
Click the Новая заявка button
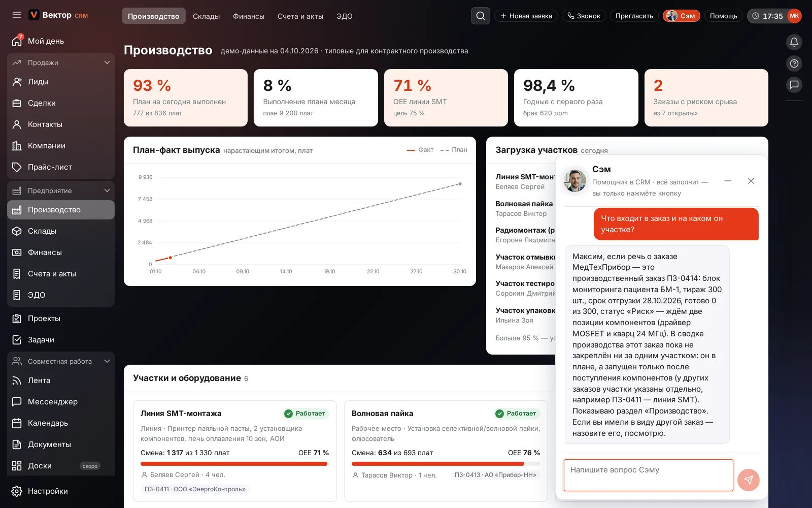coord(526,16)
